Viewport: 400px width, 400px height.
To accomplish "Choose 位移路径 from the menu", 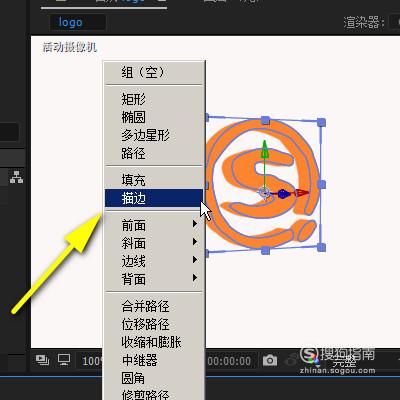I will point(154,324).
